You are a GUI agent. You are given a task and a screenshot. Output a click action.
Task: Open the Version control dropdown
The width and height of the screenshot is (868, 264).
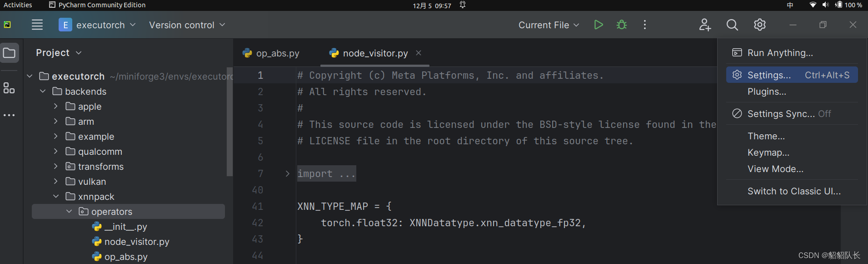click(x=187, y=25)
